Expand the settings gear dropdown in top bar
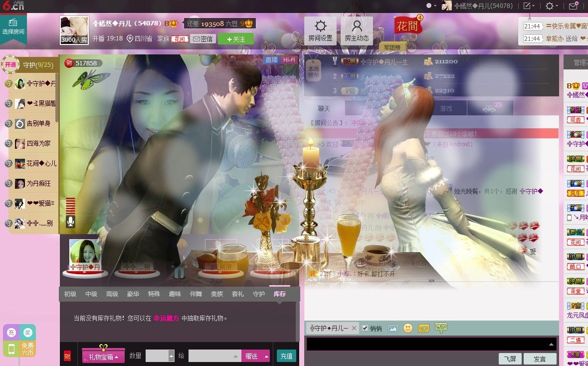This screenshot has width=588, height=366. (552, 5)
